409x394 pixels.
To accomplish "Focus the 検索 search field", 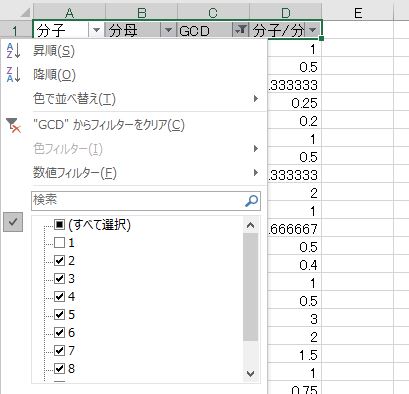I will (x=146, y=201).
